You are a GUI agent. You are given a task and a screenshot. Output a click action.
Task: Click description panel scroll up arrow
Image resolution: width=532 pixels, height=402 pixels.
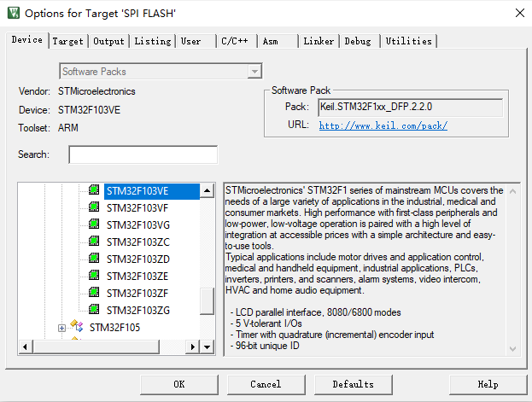click(512, 192)
